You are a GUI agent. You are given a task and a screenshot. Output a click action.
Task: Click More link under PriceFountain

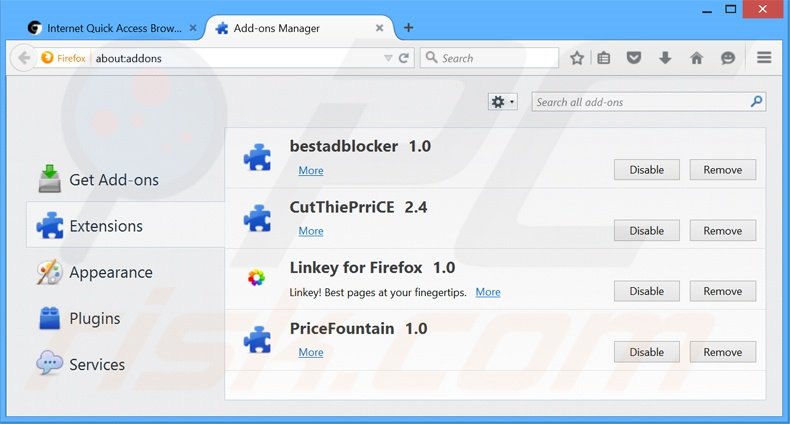point(311,352)
